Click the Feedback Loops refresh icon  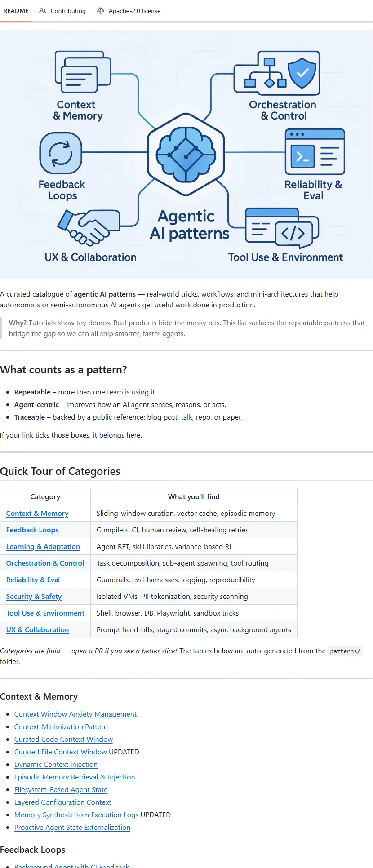click(x=61, y=153)
